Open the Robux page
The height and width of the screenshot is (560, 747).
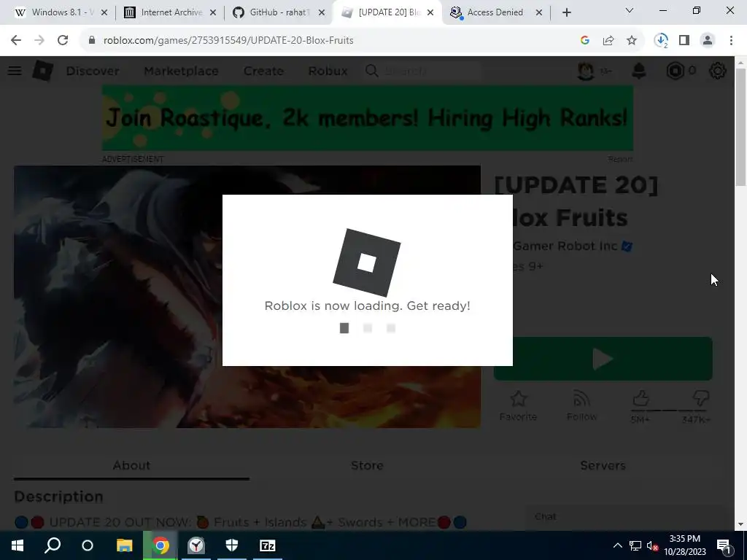click(328, 71)
